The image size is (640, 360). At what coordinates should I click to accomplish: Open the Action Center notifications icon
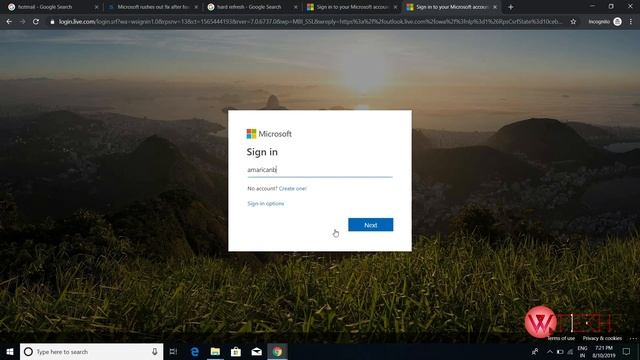[627, 351]
